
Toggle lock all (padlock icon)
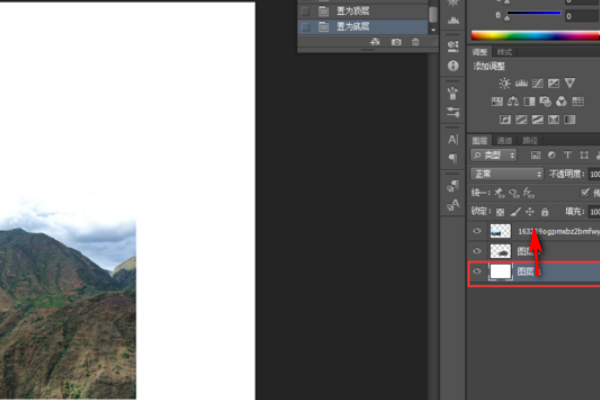pos(545,211)
